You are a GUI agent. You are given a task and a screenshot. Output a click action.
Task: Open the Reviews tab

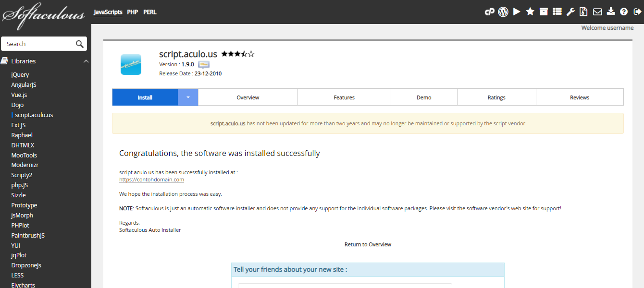580,97
